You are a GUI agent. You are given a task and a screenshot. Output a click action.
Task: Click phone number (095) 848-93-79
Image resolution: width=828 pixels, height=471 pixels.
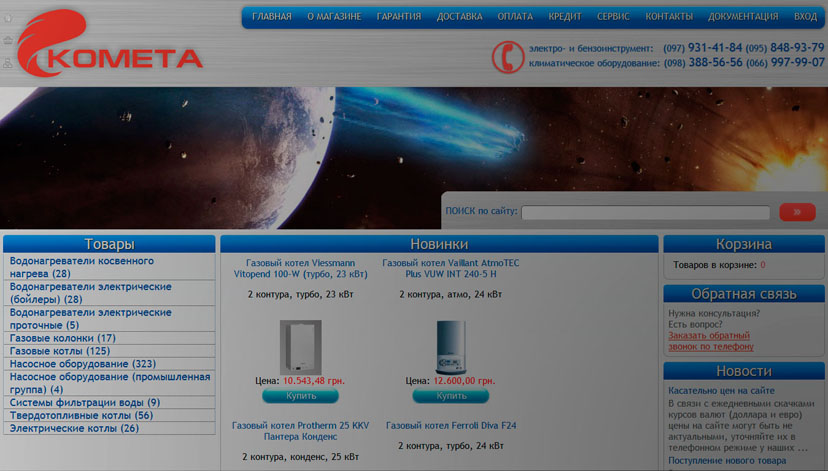(x=785, y=48)
